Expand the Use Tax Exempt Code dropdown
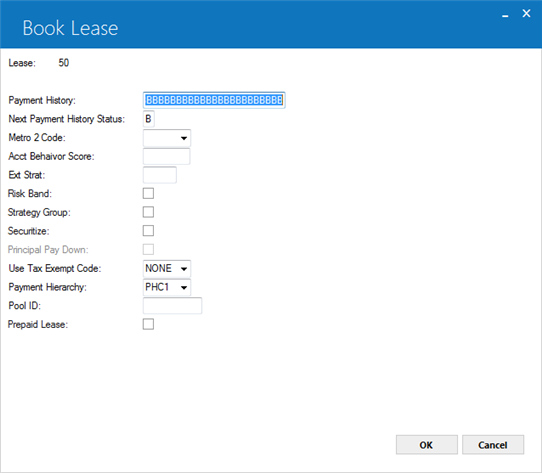This screenshot has height=473, width=542. (x=167, y=269)
